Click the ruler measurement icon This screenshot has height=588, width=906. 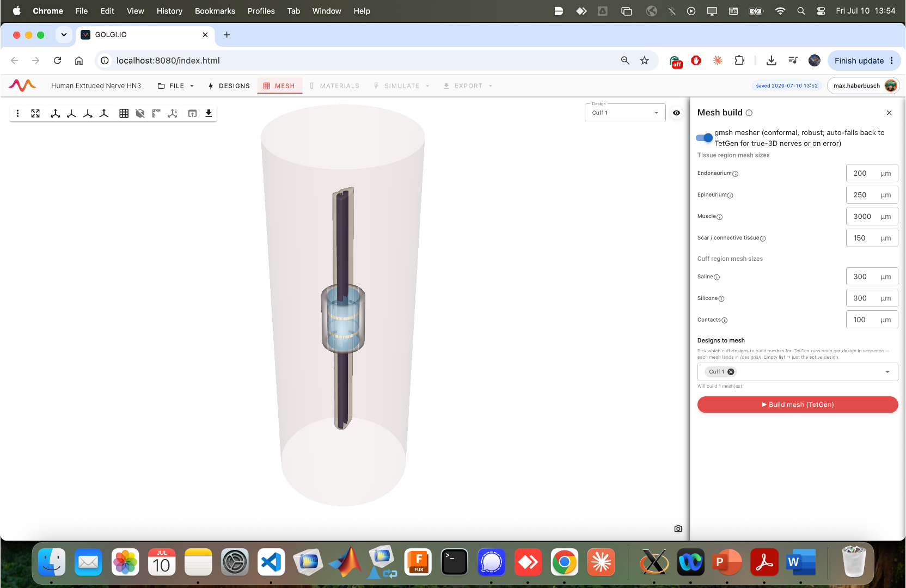point(156,113)
